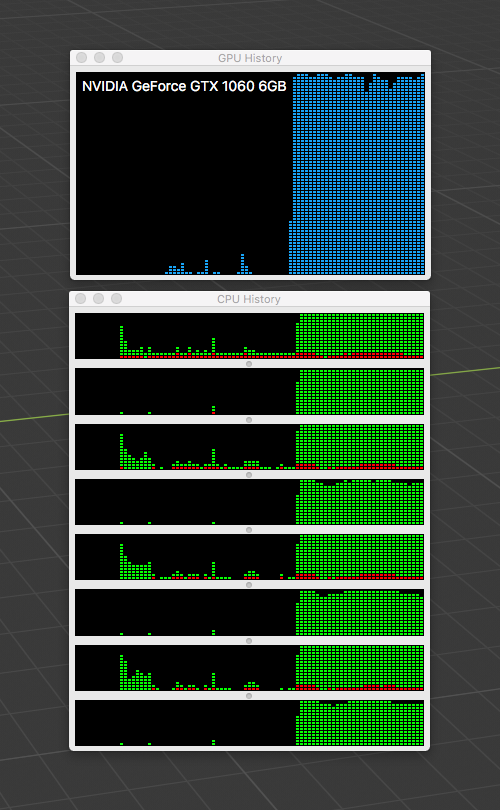Click the sixth CPU core usage graph
Screen dimensions: 500x810
249,613
